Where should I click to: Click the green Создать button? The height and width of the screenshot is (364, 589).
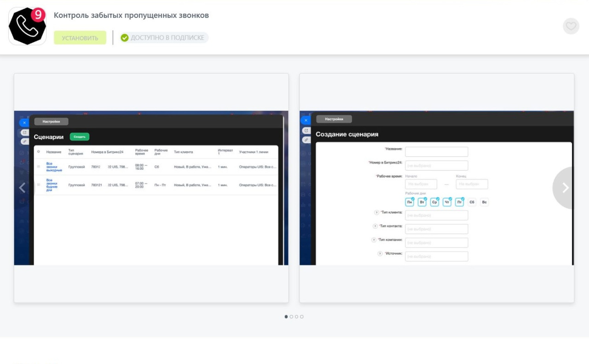[80, 137]
